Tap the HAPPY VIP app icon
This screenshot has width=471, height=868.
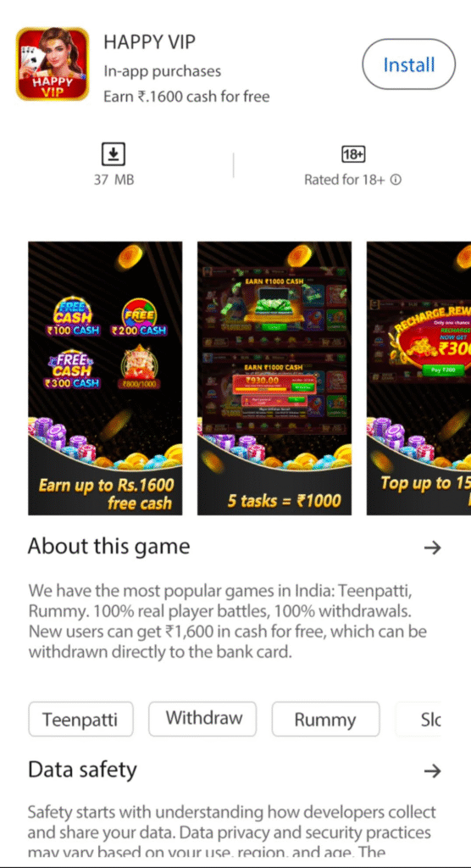click(x=52, y=64)
